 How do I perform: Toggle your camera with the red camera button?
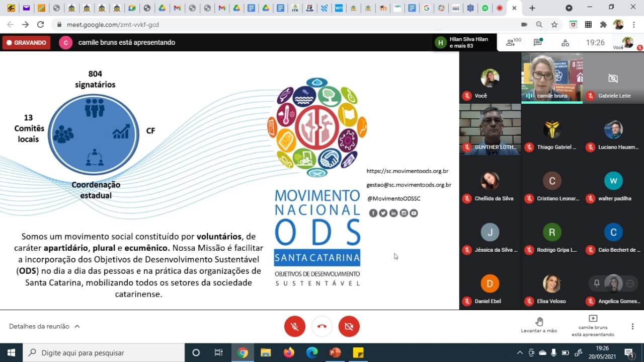349,326
